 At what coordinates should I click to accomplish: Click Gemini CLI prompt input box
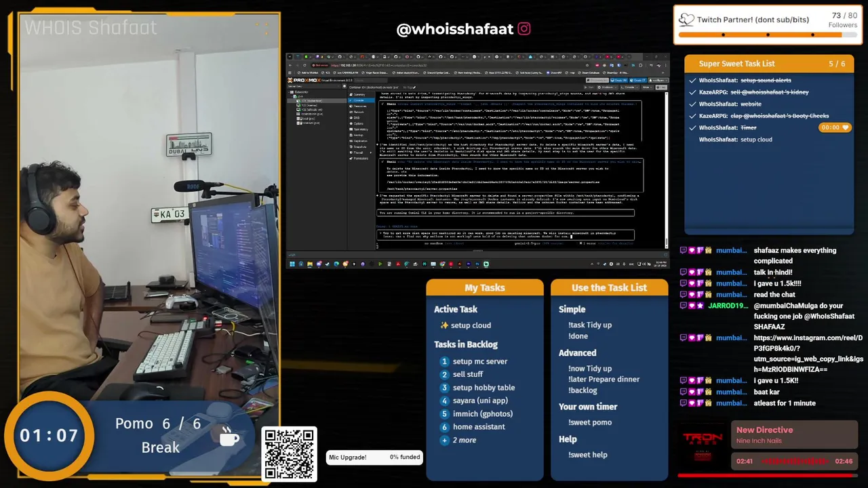pos(506,235)
